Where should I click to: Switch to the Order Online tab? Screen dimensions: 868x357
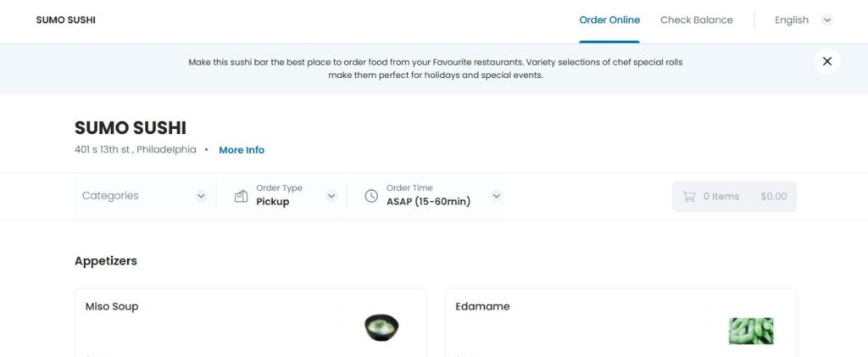tap(609, 20)
